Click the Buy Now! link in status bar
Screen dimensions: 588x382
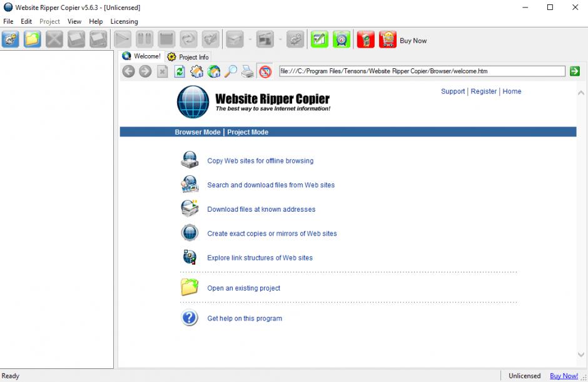click(564, 376)
